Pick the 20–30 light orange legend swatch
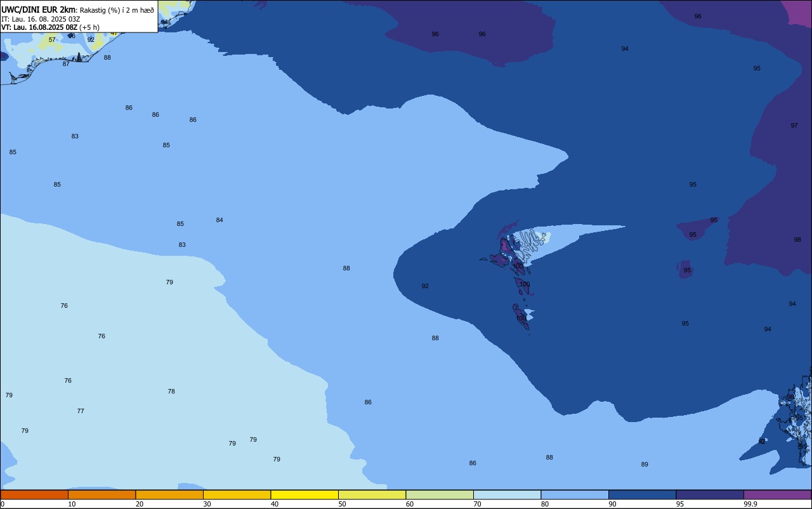Image resolution: width=812 pixels, height=509 pixels. point(169,494)
